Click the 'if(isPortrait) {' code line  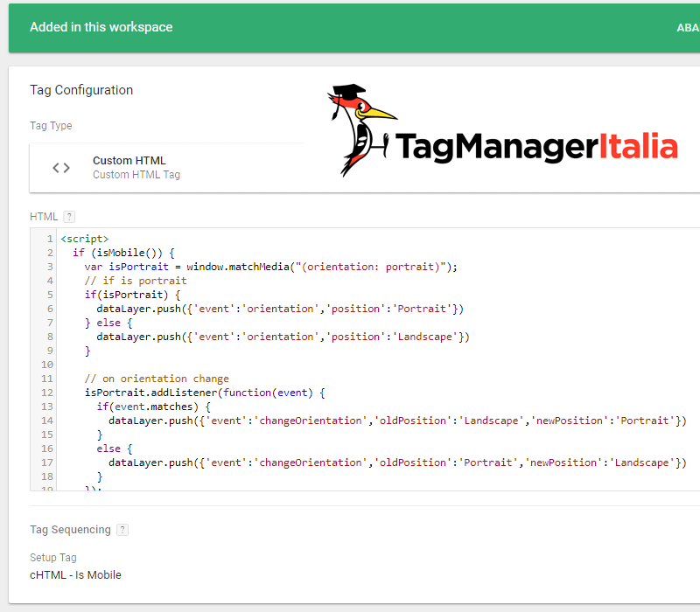point(133,295)
